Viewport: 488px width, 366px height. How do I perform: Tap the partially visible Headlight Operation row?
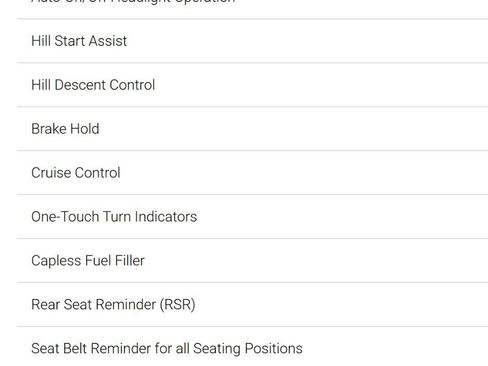click(252, 9)
